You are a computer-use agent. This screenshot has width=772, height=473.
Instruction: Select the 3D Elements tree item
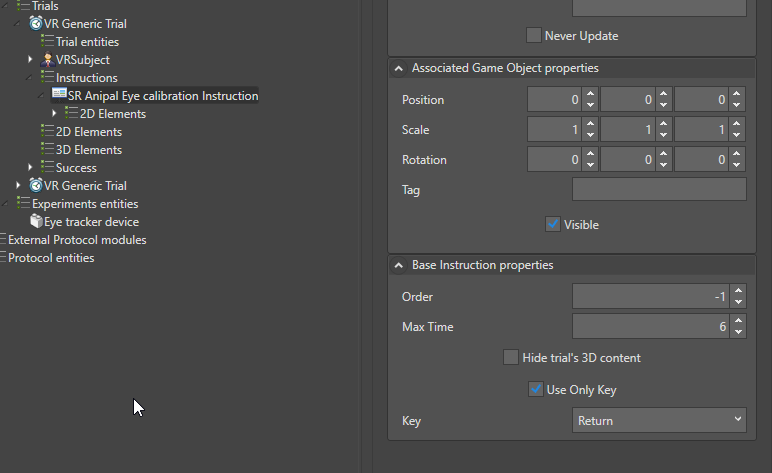click(89, 150)
